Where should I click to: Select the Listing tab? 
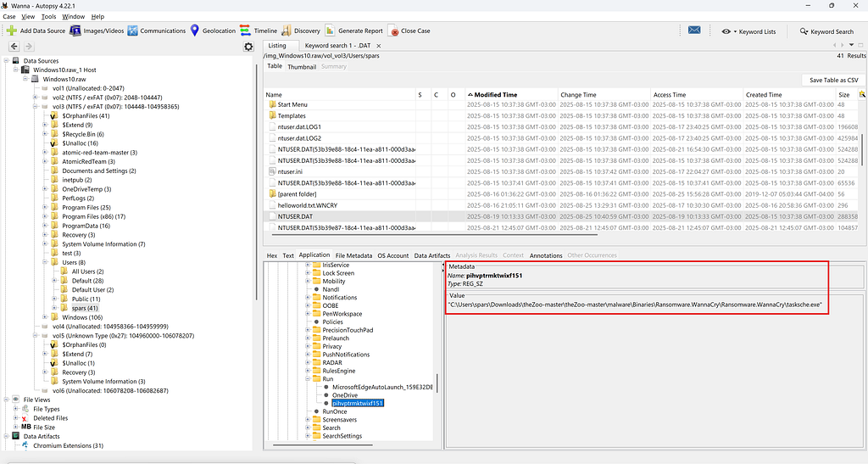(277, 46)
